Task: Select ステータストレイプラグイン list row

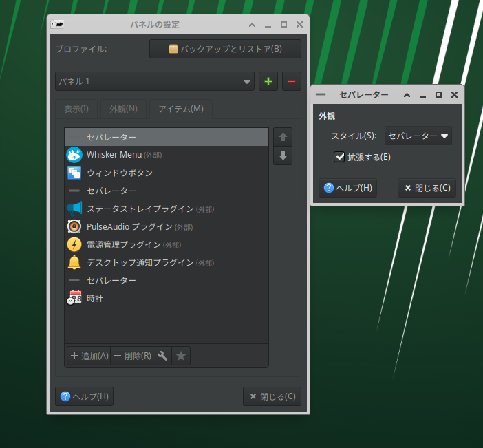Action: coord(167,209)
